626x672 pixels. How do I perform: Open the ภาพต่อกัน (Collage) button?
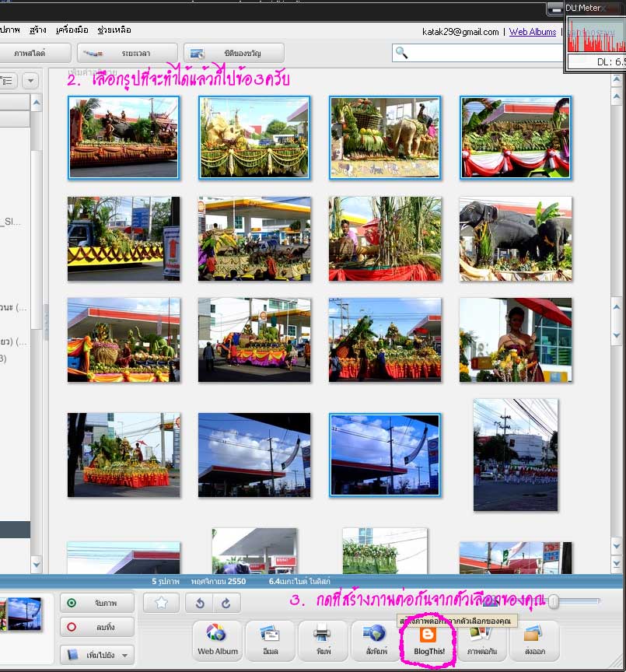482,640
